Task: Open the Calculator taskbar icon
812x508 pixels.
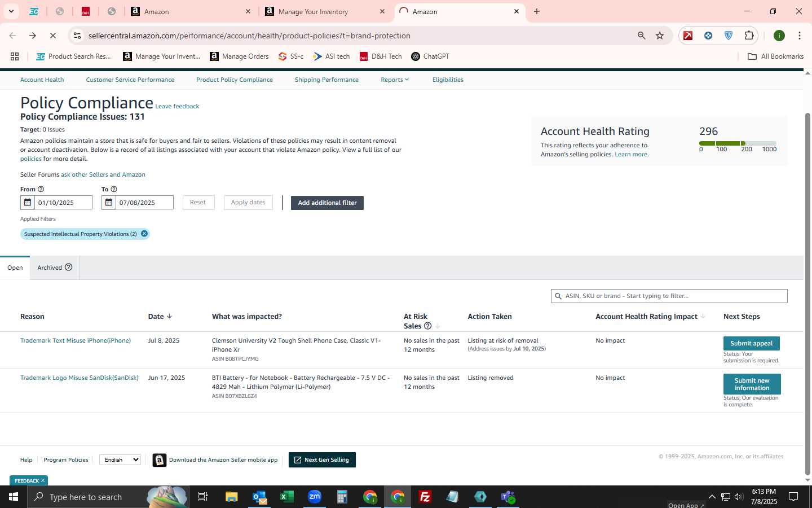Action: click(342, 497)
